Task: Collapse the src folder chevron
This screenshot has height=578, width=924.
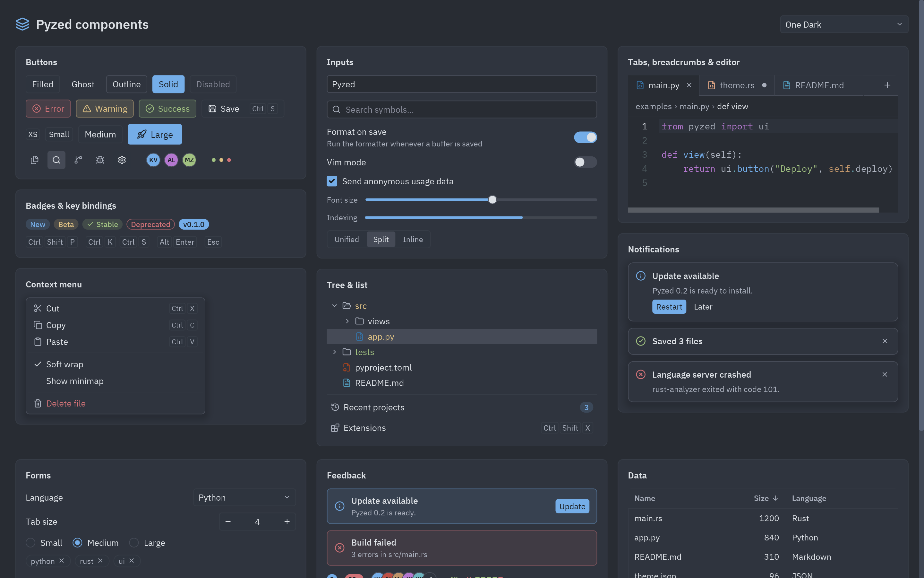Action: coord(335,305)
